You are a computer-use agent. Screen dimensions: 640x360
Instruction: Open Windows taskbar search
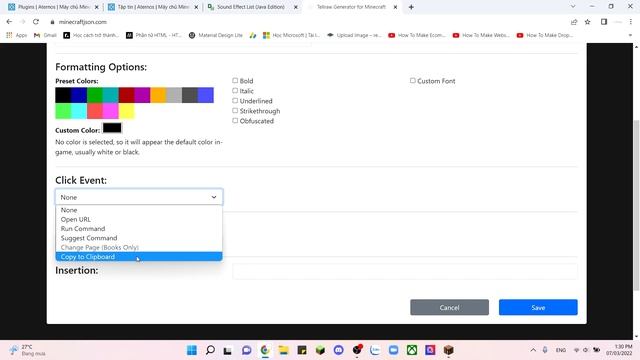(x=210, y=350)
